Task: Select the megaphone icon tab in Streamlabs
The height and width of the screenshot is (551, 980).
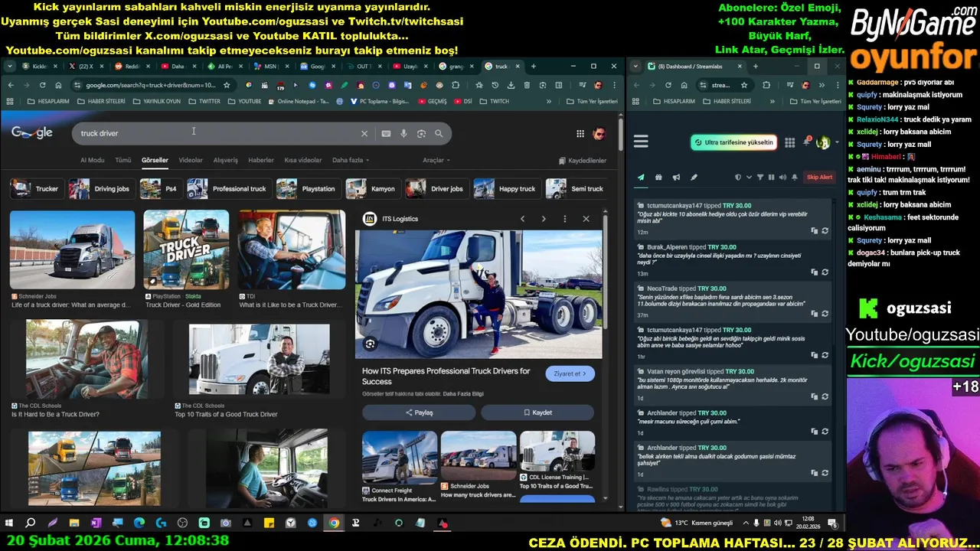Action: tap(676, 178)
